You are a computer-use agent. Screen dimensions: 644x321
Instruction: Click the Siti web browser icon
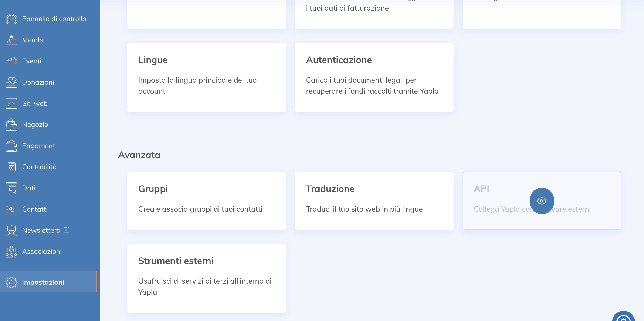11,103
